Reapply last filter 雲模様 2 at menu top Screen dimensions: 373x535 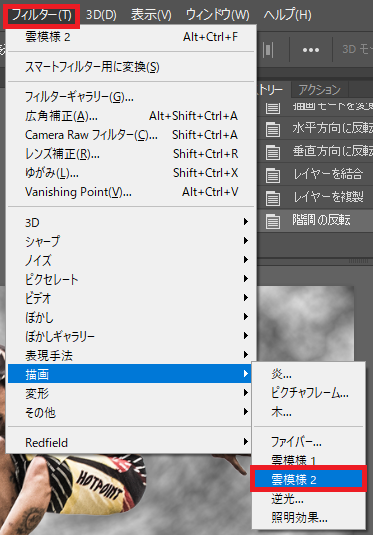pos(131,37)
